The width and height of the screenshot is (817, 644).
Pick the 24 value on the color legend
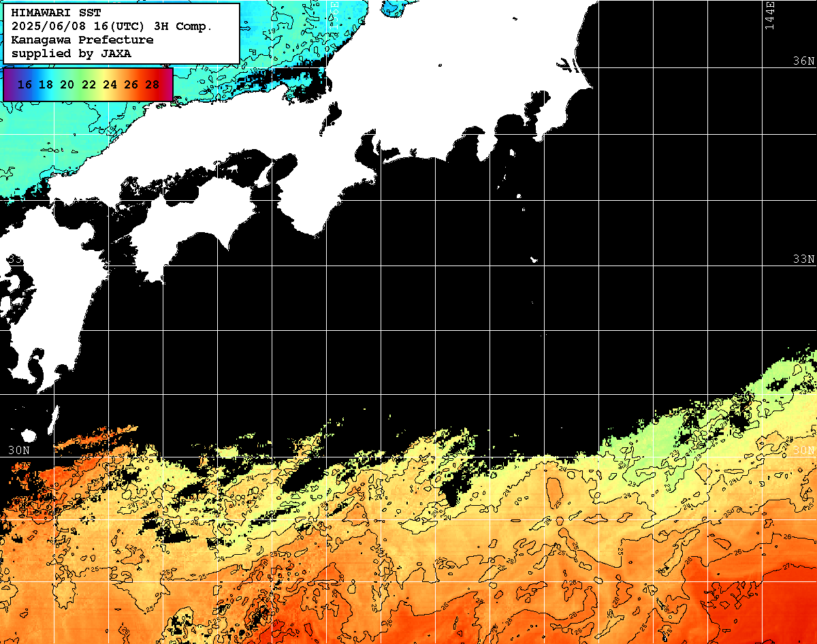click(110, 84)
